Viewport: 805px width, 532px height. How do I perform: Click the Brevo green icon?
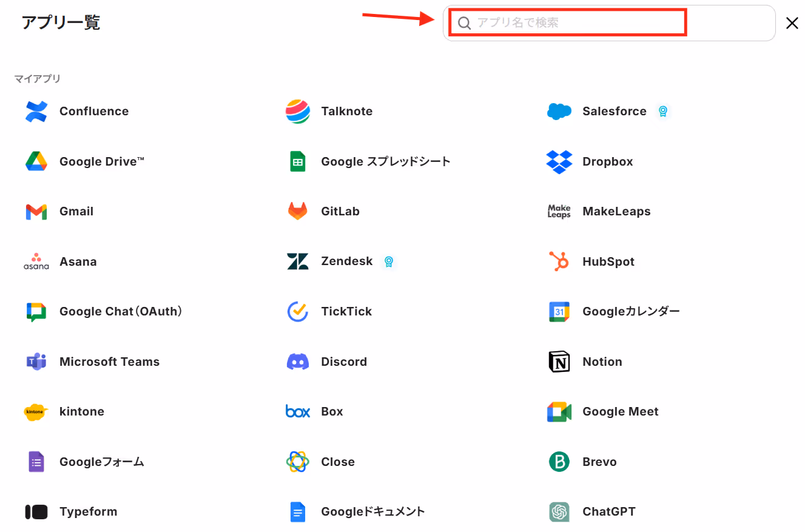tap(559, 462)
